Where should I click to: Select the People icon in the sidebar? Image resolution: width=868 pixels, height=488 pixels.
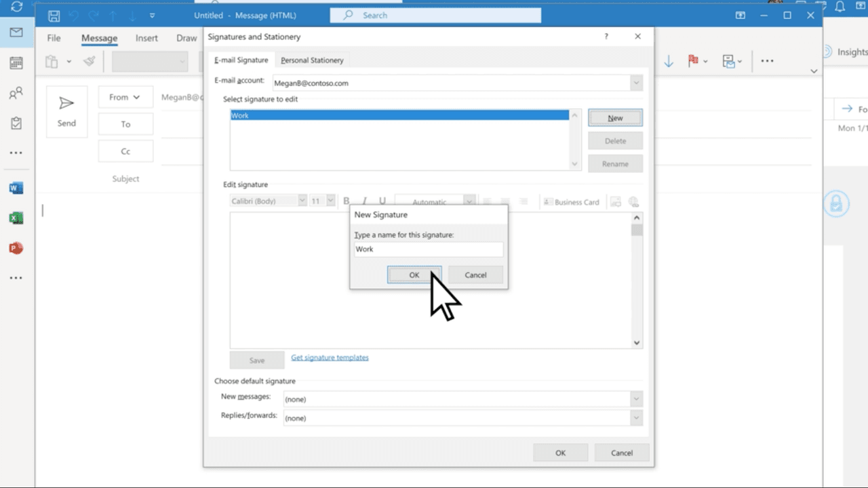(16, 93)
